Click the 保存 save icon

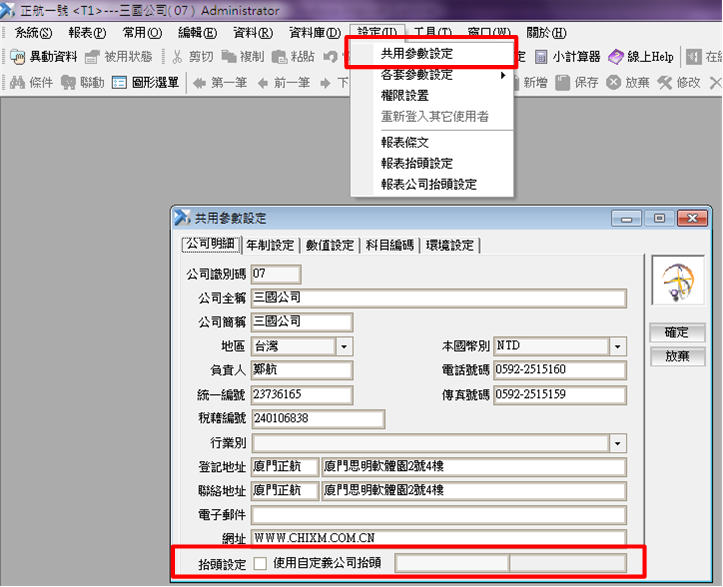pos(563,83)
